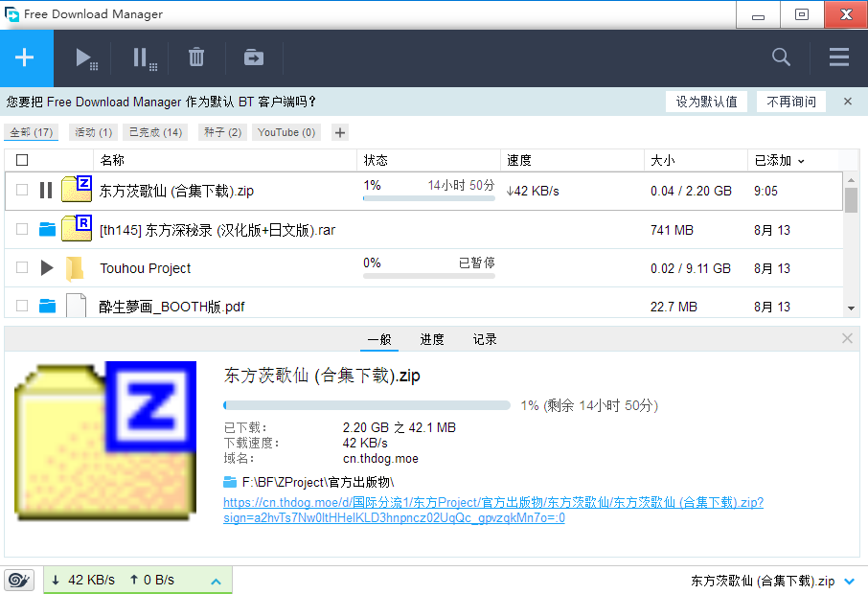Screen dimensions: 868x594
Task: Click scrollbar down arrow in download list
Action: point(851,308)
